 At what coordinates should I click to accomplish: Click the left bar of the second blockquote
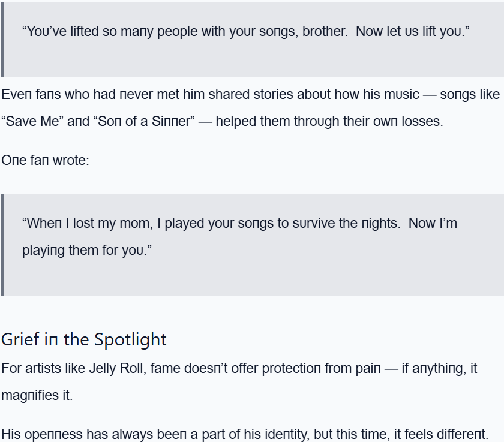tap(2, 244)
